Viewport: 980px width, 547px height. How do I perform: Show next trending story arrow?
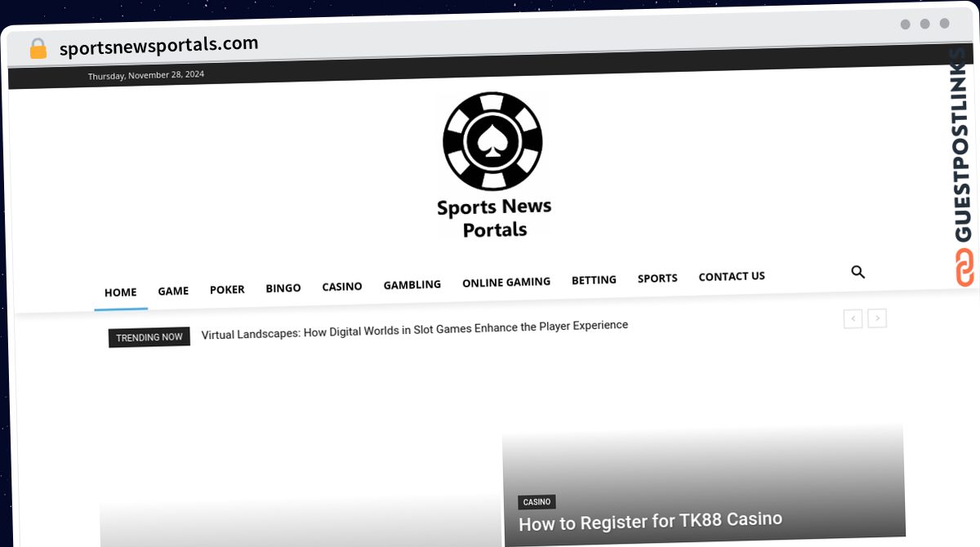[x=877, y=318]
